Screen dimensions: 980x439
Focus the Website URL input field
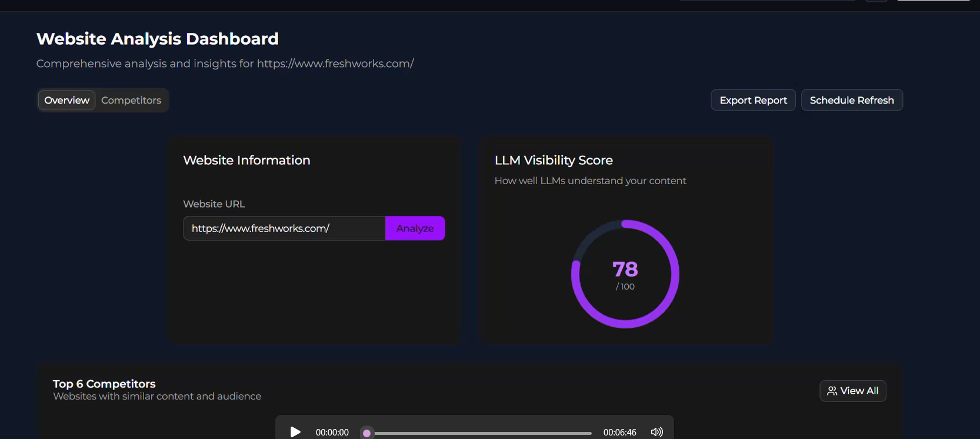[285, 228]
